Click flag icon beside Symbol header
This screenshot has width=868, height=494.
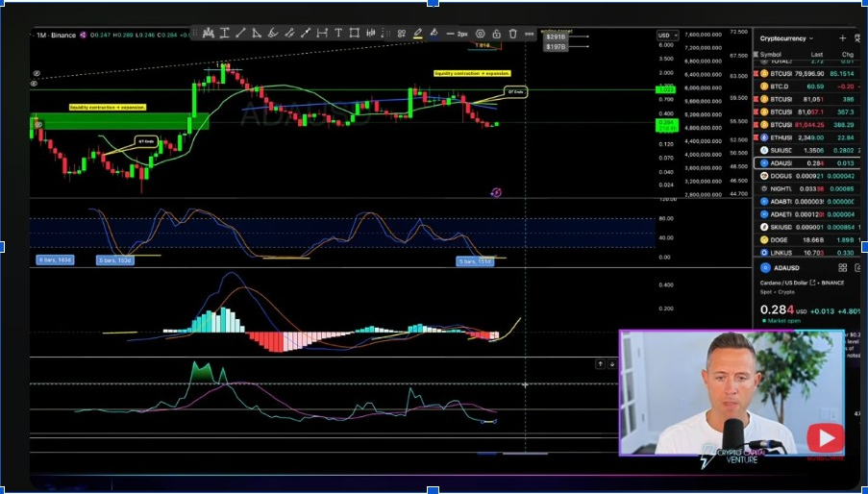coord(756,55)
